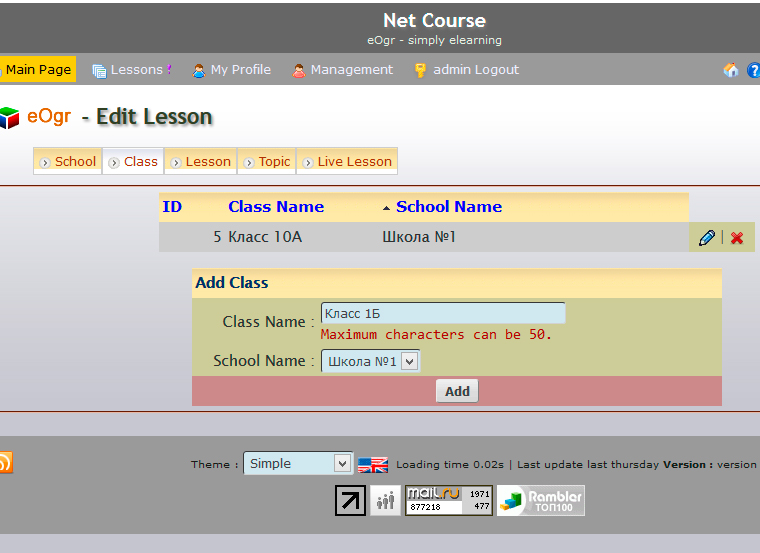Click the mail.ru statistics counter badge
760x553 pixels.
coord(448,500)
